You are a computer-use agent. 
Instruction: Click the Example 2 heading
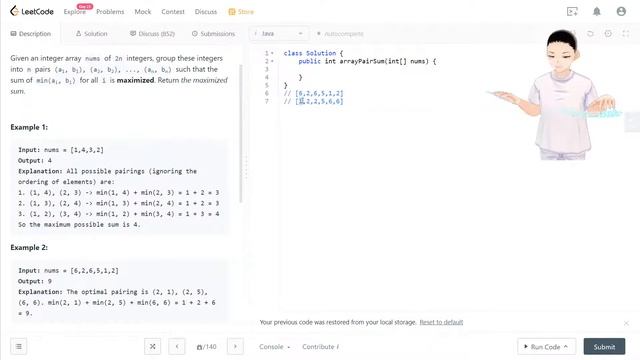pyautogui.click(x=29, y=248)
